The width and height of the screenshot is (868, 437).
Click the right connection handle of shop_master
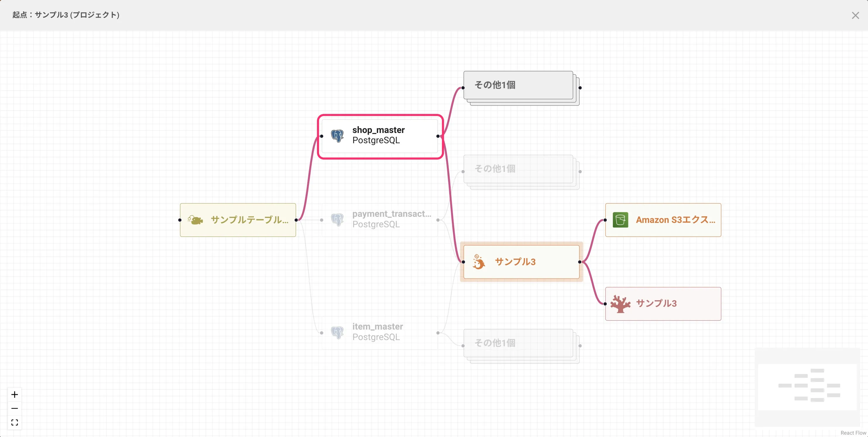[x=438, y=136]
